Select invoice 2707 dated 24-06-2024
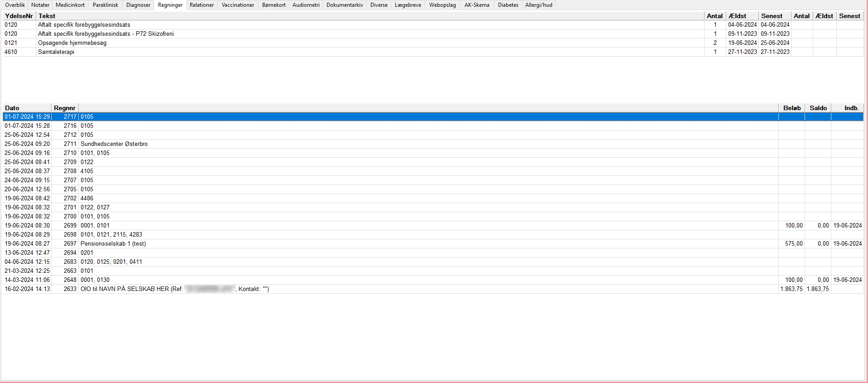This screenshot has height=383, width=868. (x=433, y=180)
